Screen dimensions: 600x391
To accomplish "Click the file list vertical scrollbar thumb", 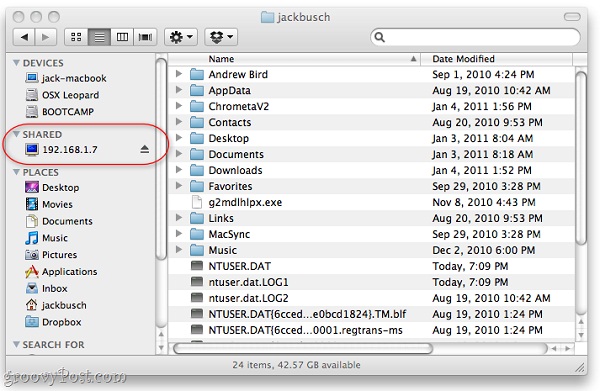I will coord(581,158).
